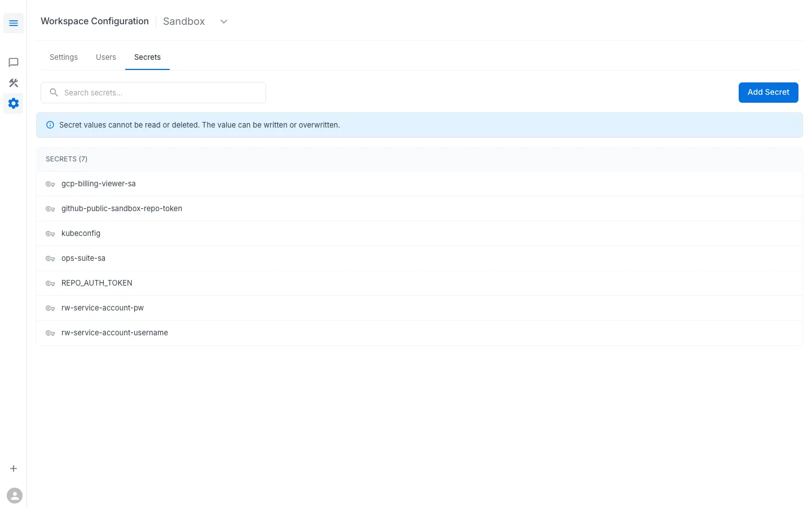812x508 pixels.
Task: Select the Secrets tab
Action: tap(147, 57)
